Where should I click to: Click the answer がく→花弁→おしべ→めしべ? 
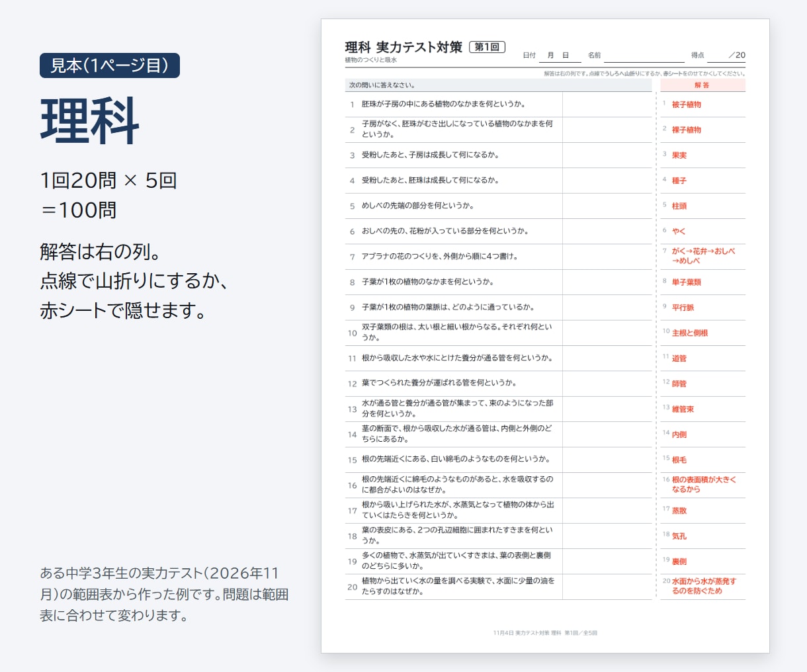704,256
